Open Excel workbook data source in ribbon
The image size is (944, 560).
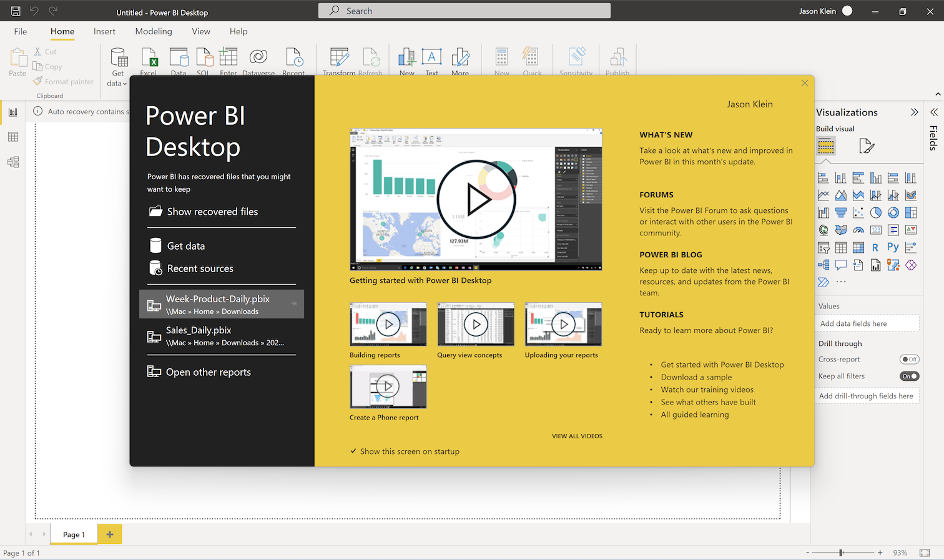(149, 61)
